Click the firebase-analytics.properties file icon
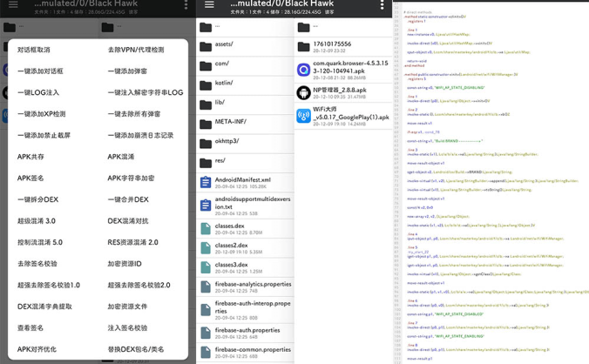This screenshot has height=364, width=589. click(x=206, y=286)
